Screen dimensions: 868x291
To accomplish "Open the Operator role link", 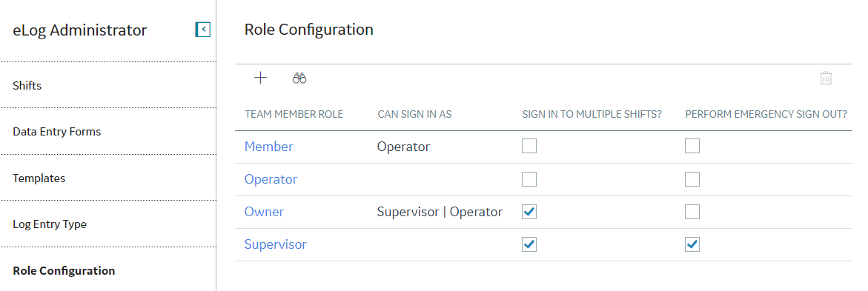I will click(x=271, y=179).
